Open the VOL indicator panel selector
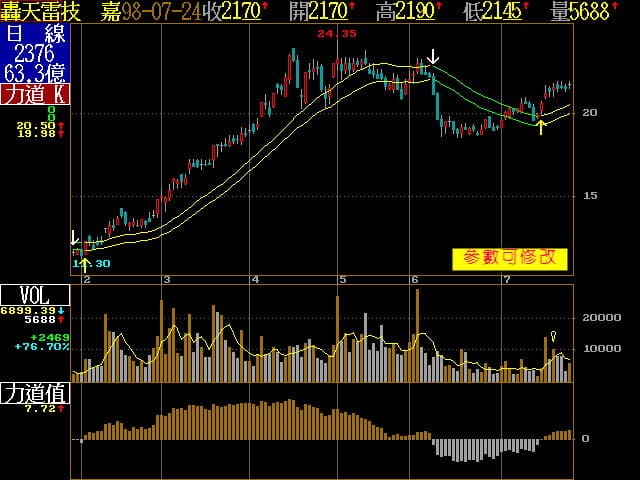640x480 pixels. pyautogui.click(x=35, y=295)
